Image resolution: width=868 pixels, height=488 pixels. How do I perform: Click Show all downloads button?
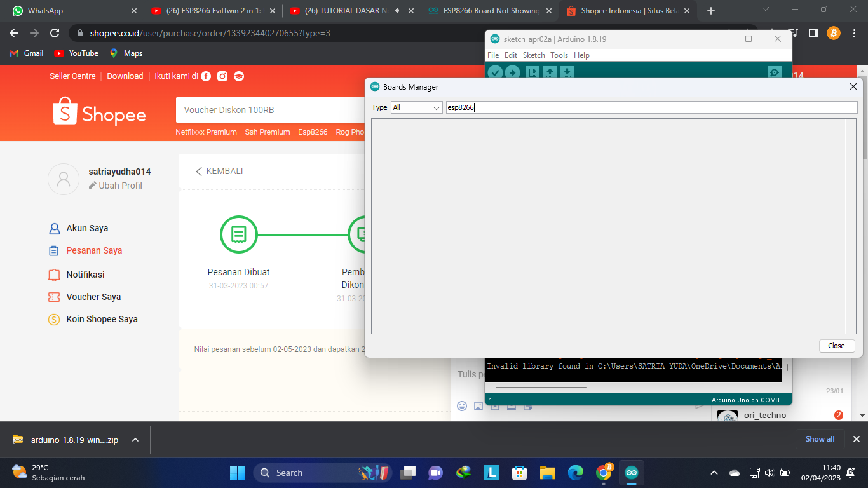pos(820,439)
